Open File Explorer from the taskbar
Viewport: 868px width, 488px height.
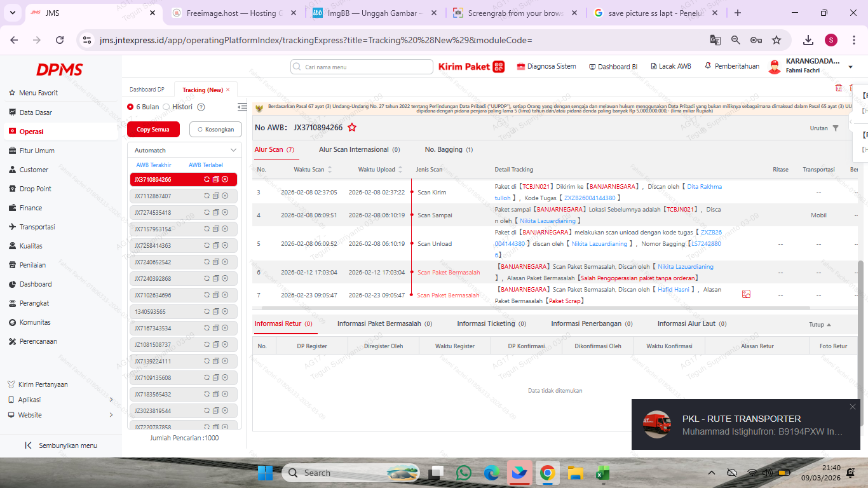click(575, 473)
